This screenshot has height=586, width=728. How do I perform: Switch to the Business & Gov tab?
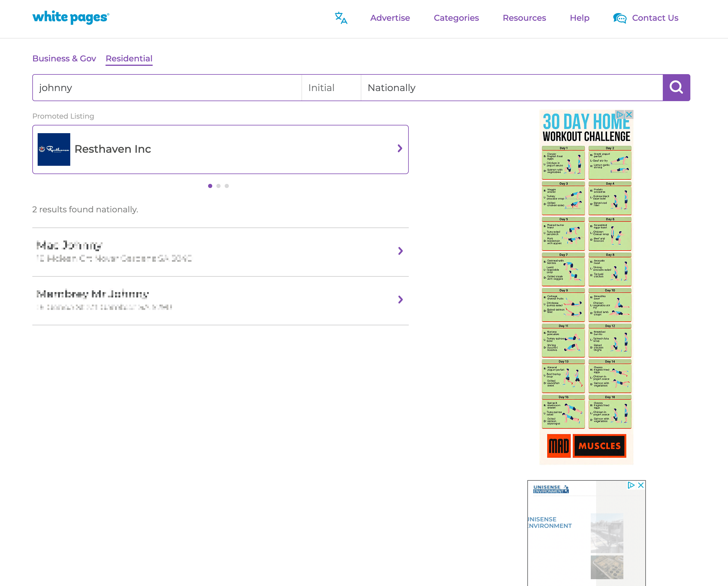(x=64, y=58)
